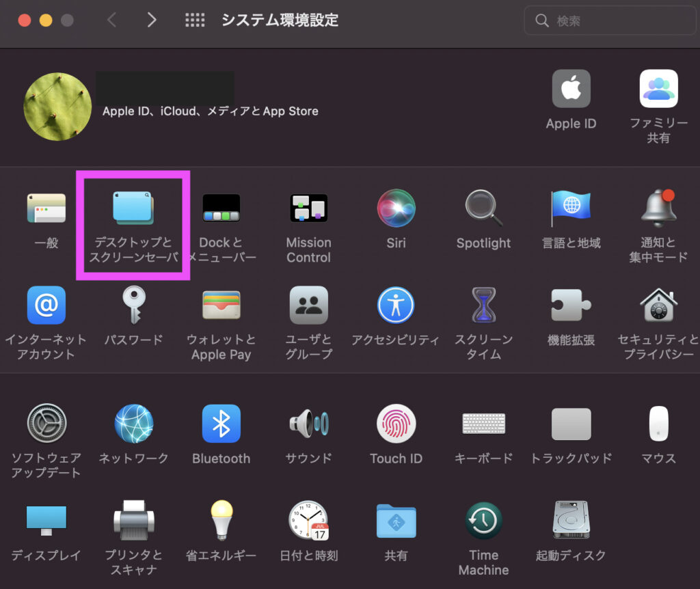Open パスワード preferences

[134, 305]
